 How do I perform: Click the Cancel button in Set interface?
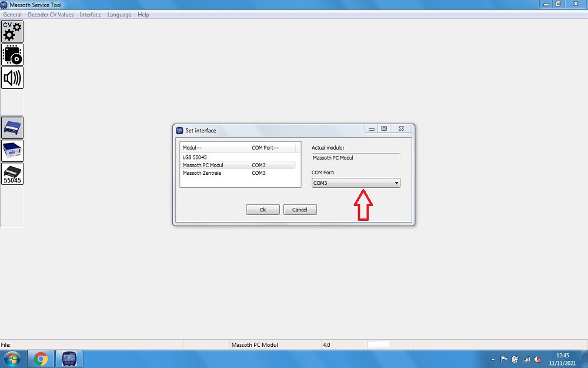300,210
